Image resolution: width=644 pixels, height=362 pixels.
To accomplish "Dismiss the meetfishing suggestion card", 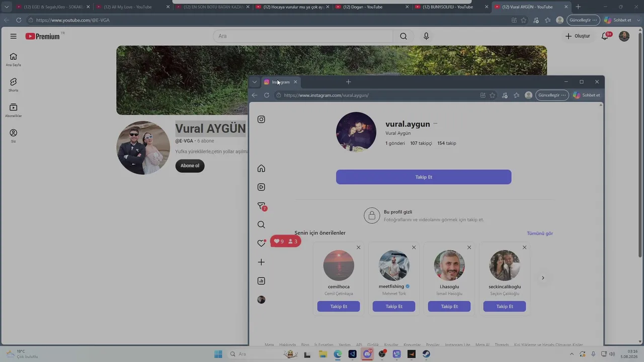I will pyautogui.click(x=414, y=247).
